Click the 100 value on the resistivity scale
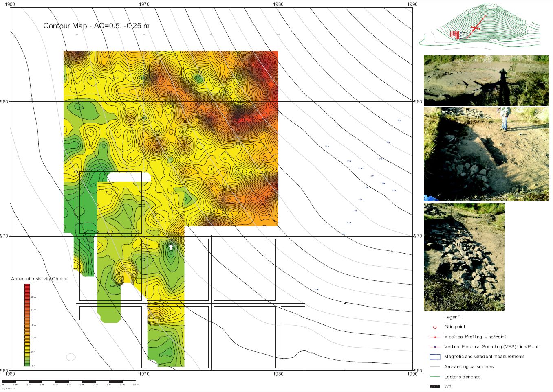This screenshot has width=553, height=392. click(x=33, y=366)
